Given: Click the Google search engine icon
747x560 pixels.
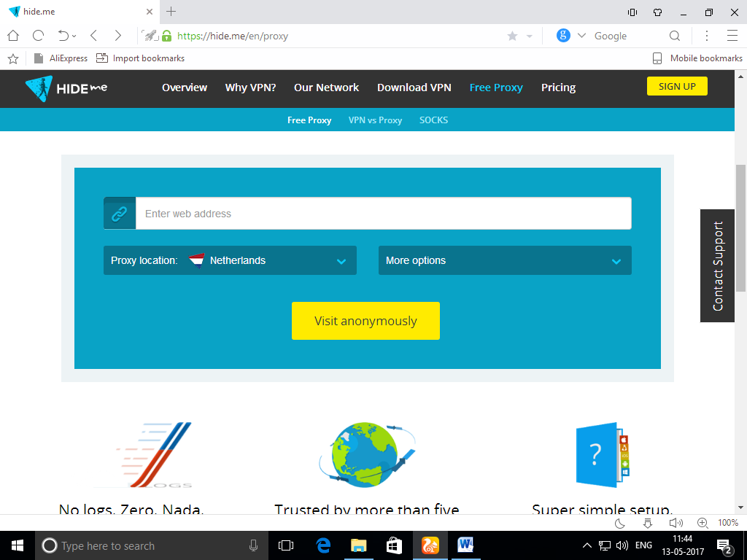Looking at the screenshot, I should point(564,36).
